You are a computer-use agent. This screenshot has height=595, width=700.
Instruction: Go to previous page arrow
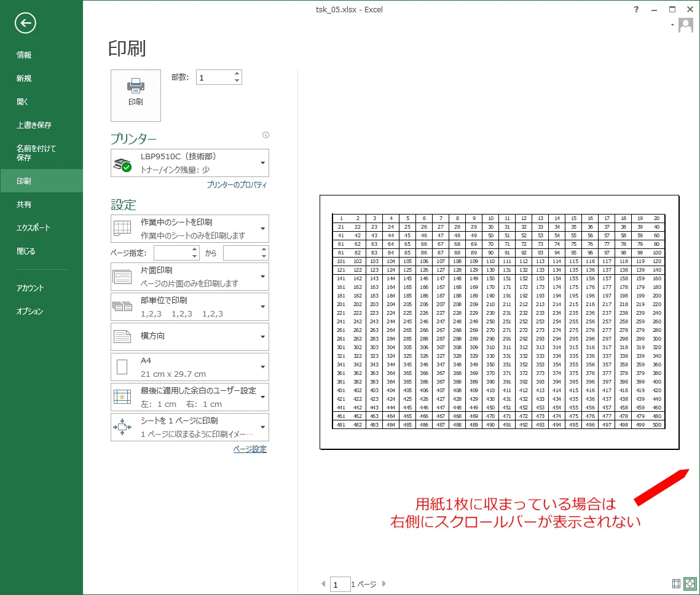pyautogui.click(x=323, y=583)
